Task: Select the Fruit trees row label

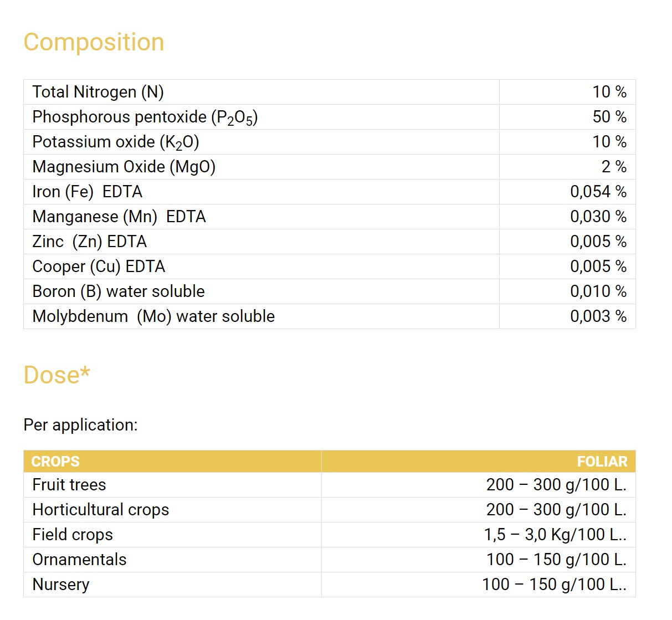Action: 69,485
